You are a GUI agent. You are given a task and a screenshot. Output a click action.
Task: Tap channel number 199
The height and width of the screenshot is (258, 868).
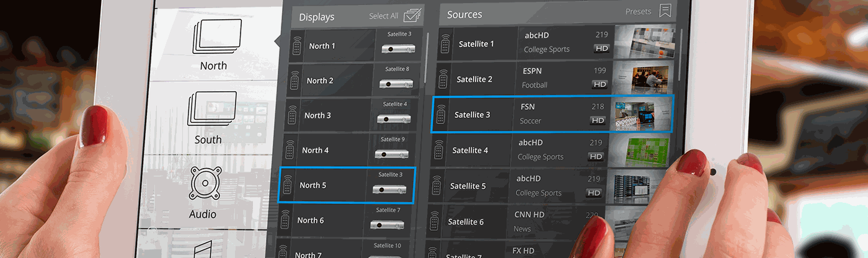tap(600, 71)
